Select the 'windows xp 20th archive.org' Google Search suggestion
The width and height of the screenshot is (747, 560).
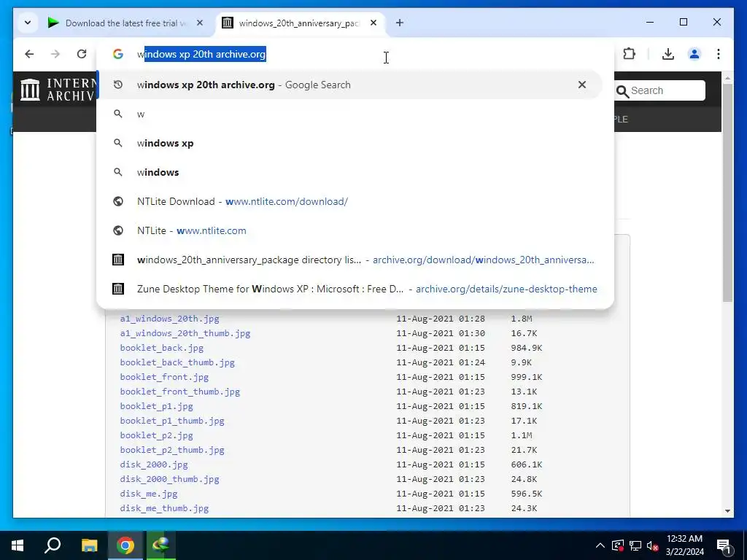(350, 85)
